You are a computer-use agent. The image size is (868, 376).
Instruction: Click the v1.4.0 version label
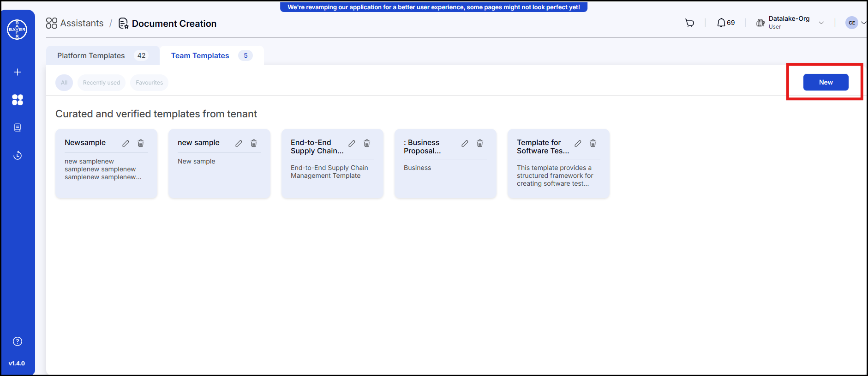[x=17, y=364]
